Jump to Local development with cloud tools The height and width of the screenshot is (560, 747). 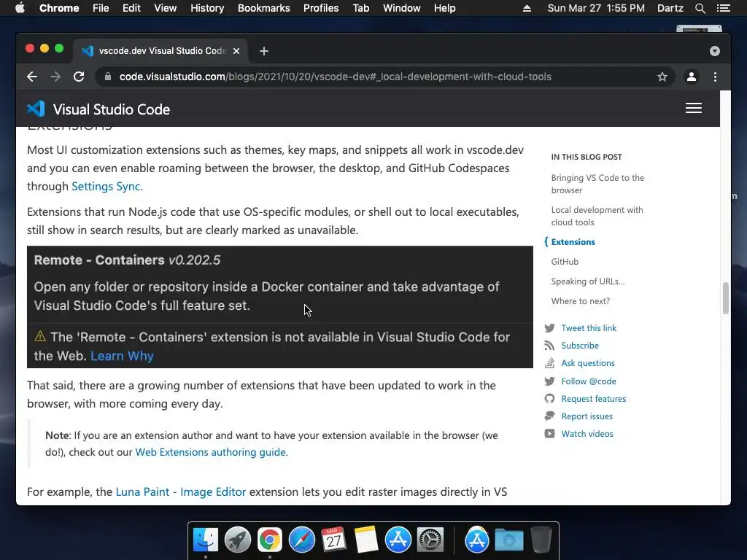coord(597,216)
